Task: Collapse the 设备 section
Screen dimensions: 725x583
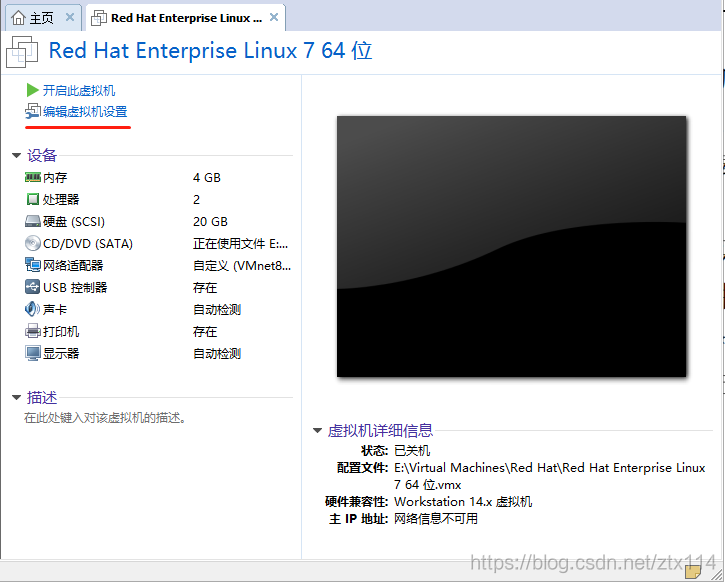Action: coord(17,155)
